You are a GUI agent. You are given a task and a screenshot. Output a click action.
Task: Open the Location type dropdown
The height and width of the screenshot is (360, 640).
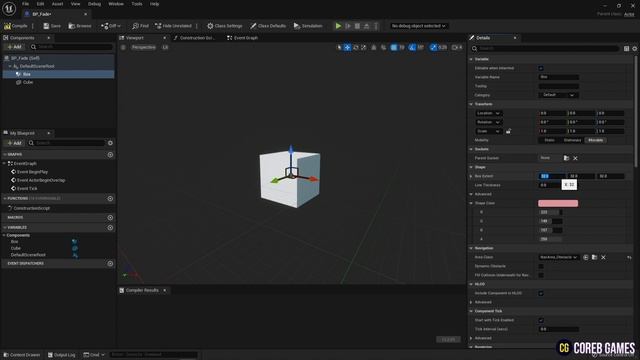[x=489, y=113]
